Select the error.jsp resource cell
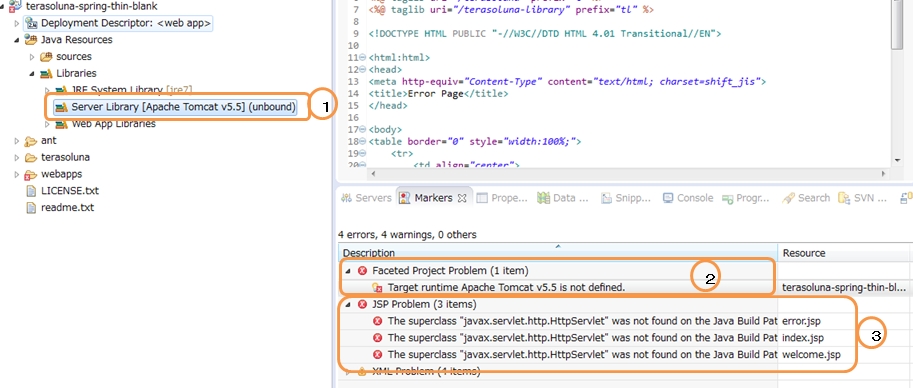 [801, 321]
